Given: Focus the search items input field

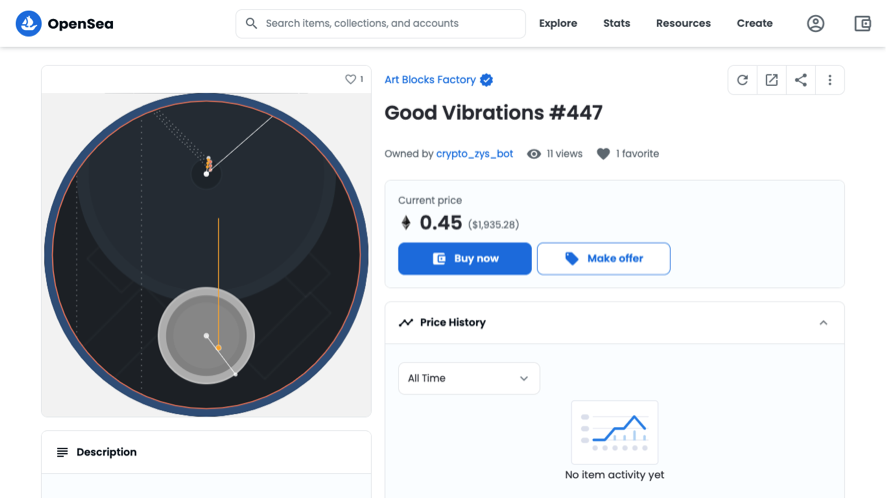Looking at the screenshot, I should (380, 24).
